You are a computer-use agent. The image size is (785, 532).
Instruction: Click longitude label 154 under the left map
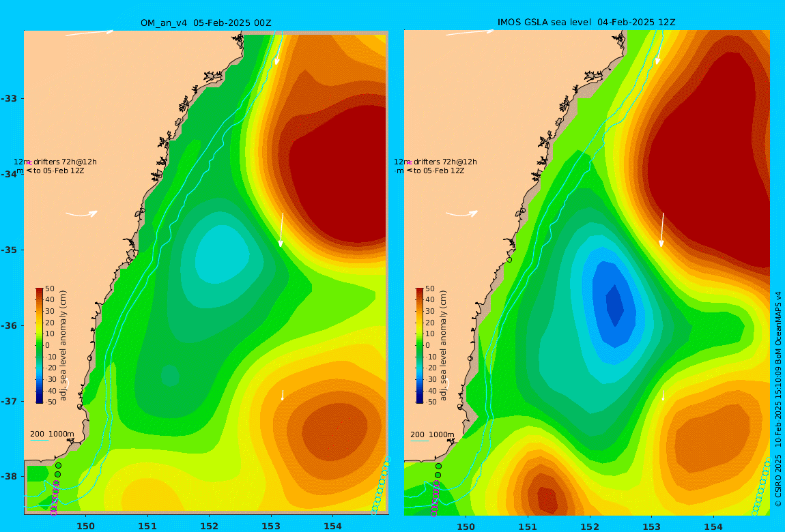pyautogui.click(x=333, y=526)
